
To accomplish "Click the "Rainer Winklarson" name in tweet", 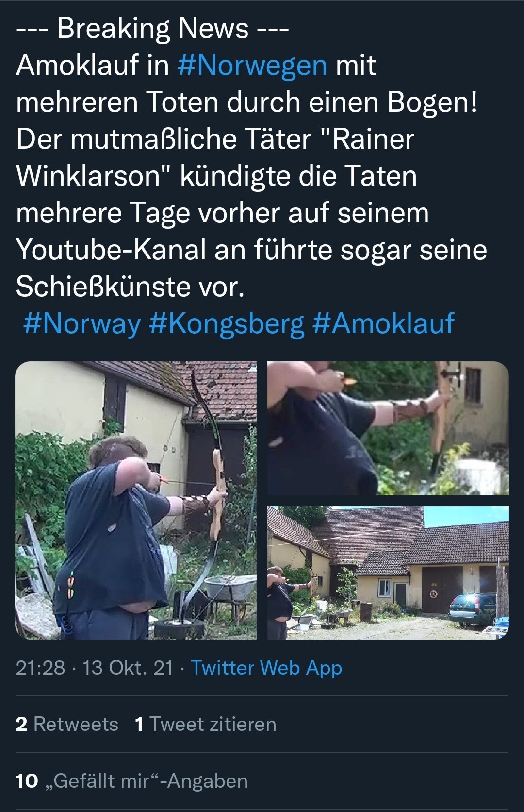I will 215,157.
